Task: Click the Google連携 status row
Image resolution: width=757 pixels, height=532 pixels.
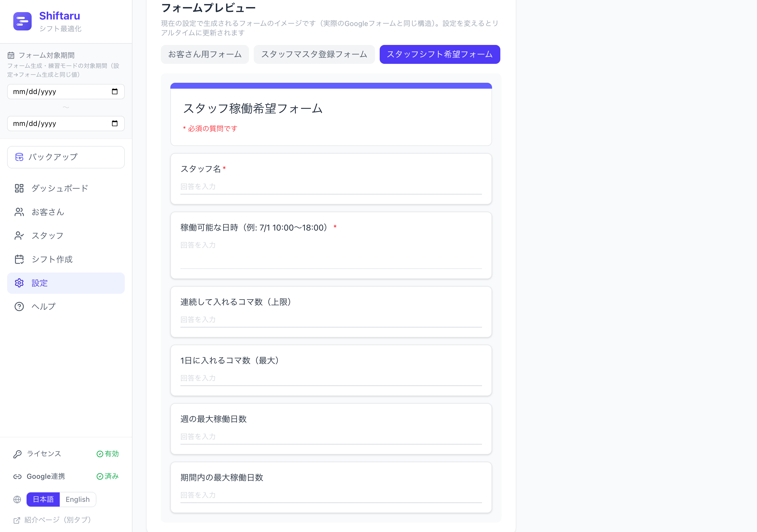Action: pyautogui.click(x=66, y=476)
